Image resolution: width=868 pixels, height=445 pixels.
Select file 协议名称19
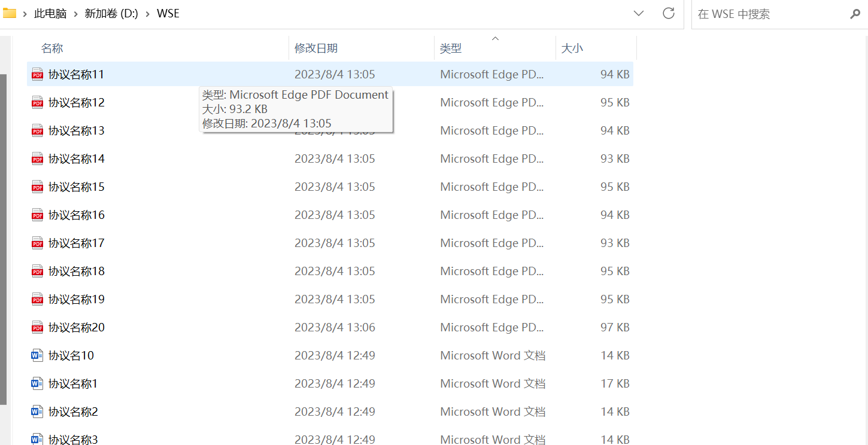point(330,300)
